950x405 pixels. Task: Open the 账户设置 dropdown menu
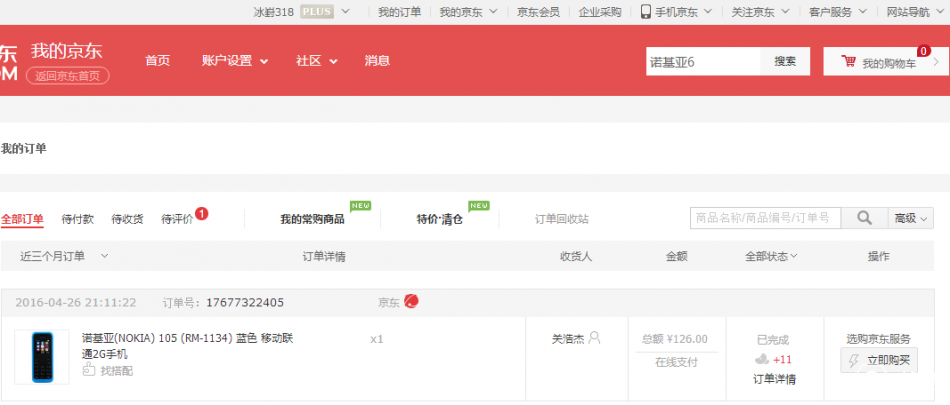click(235, 61)
